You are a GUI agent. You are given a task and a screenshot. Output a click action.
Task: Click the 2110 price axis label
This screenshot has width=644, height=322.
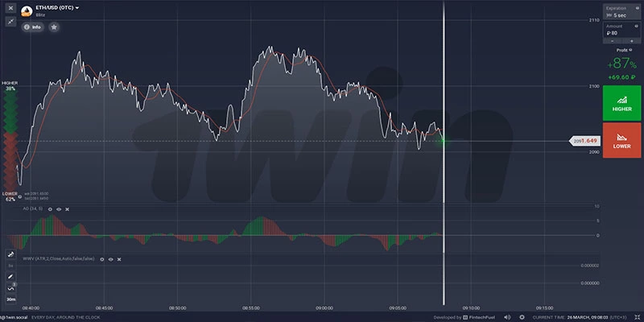pyautogui.click(x=594, y=20)
